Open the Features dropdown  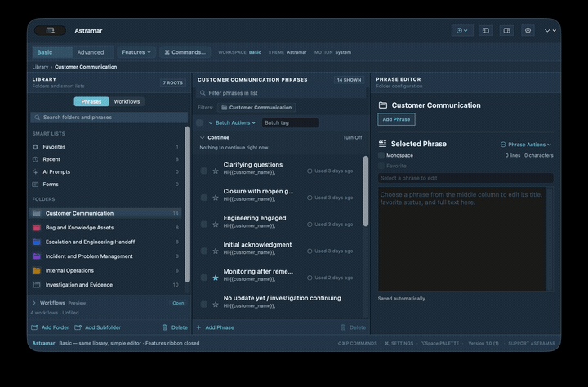pyautogui.click(x=136, y=52)
